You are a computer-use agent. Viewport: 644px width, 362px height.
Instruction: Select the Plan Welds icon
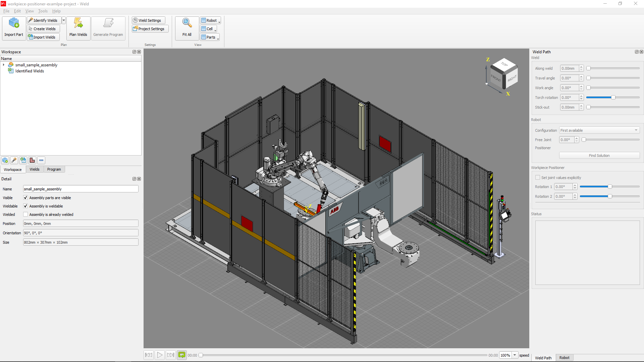click(x=78, y=28)
